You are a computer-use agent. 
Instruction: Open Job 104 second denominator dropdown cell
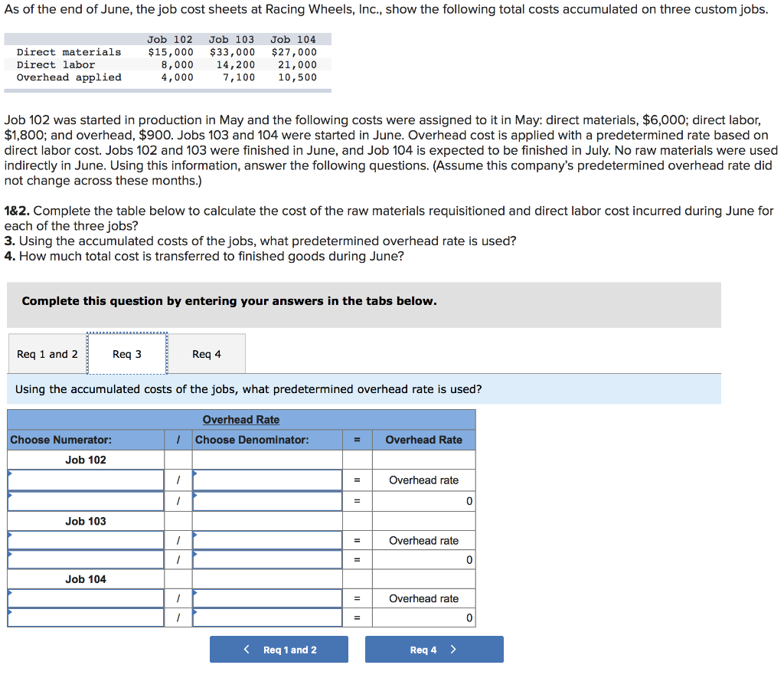[x=268, y=618]
